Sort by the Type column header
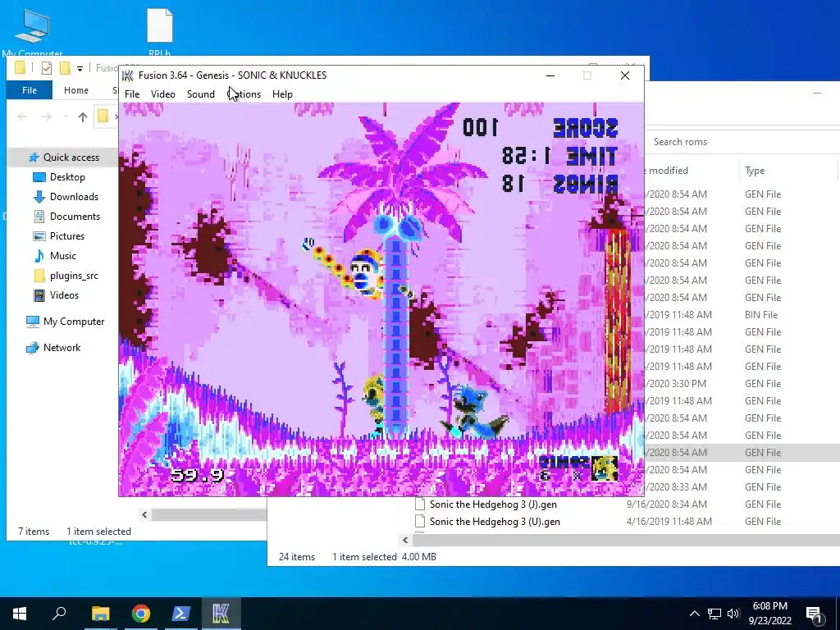 [755, 171]
